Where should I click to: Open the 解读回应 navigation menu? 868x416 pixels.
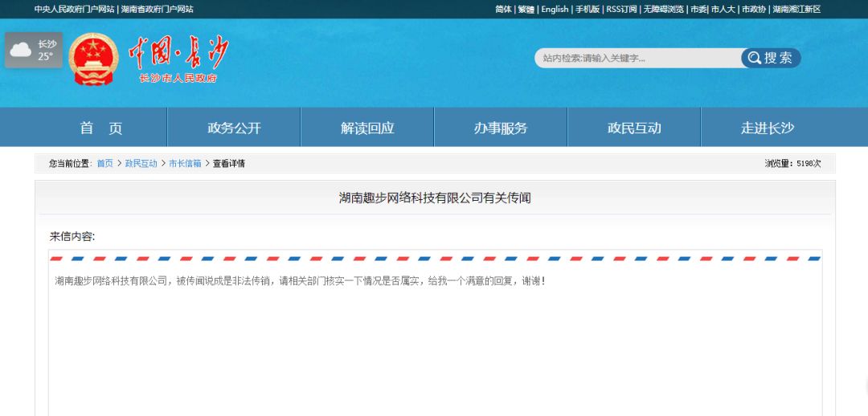(367, 128)
